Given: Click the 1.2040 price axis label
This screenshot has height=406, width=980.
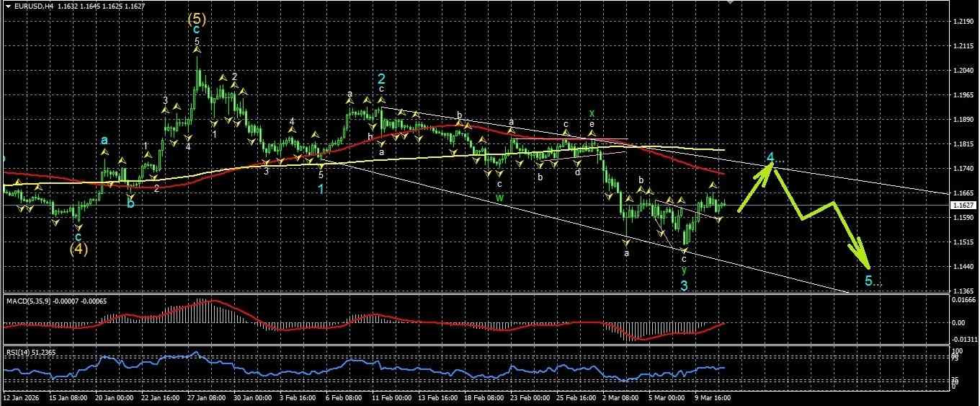Looking at the screenshot, I should click(962, 71).
